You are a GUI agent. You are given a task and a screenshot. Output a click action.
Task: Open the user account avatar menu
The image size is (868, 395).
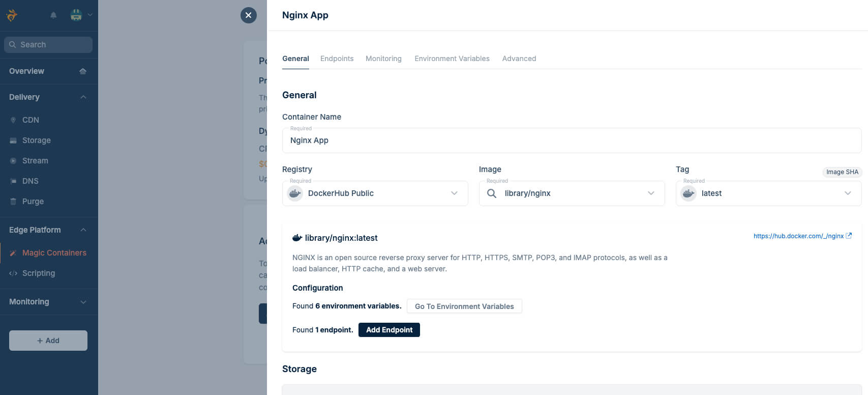coord(76,15)
